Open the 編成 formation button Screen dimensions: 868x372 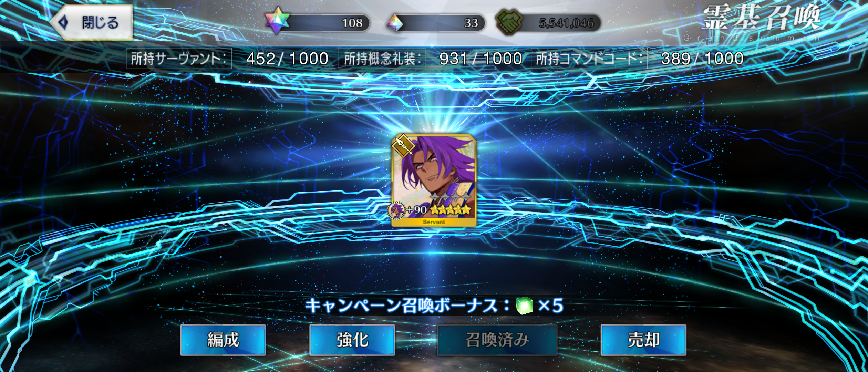pyautogui.click(x=223, y=340)
